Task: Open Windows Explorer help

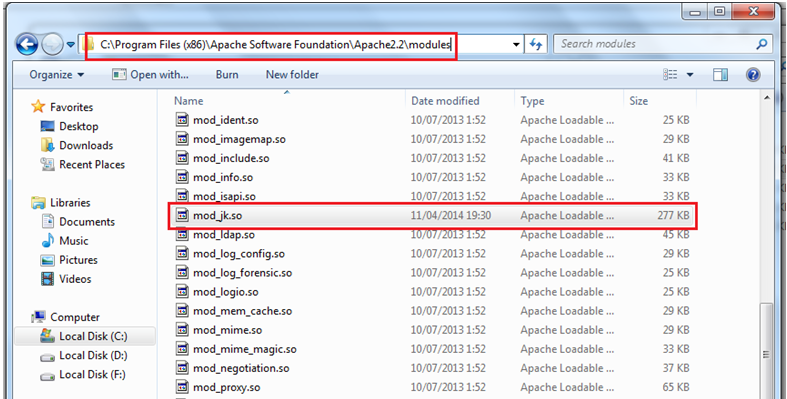Action: pyautogui.click(x=753, y=75)
